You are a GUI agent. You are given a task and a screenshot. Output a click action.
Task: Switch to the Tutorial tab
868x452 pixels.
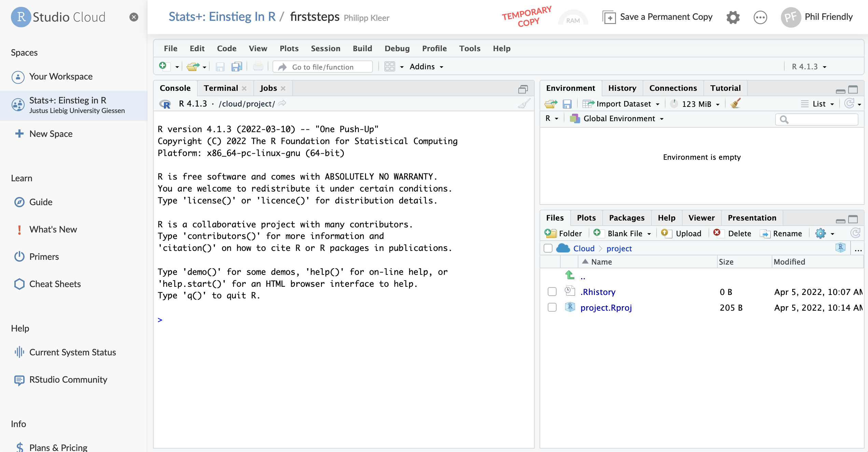point(725,88)
